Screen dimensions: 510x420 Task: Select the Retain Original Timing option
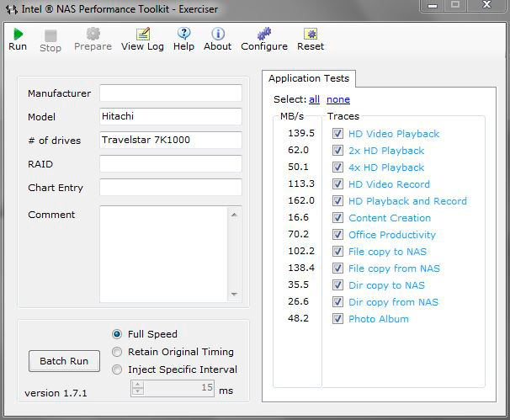point(118,352)
